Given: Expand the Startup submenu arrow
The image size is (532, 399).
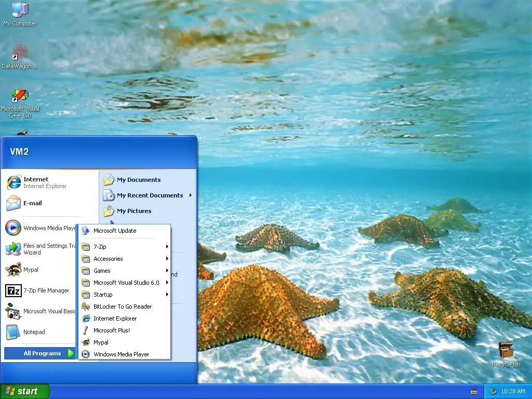Looking at the screenshot, I should click(x=167, y=295).
